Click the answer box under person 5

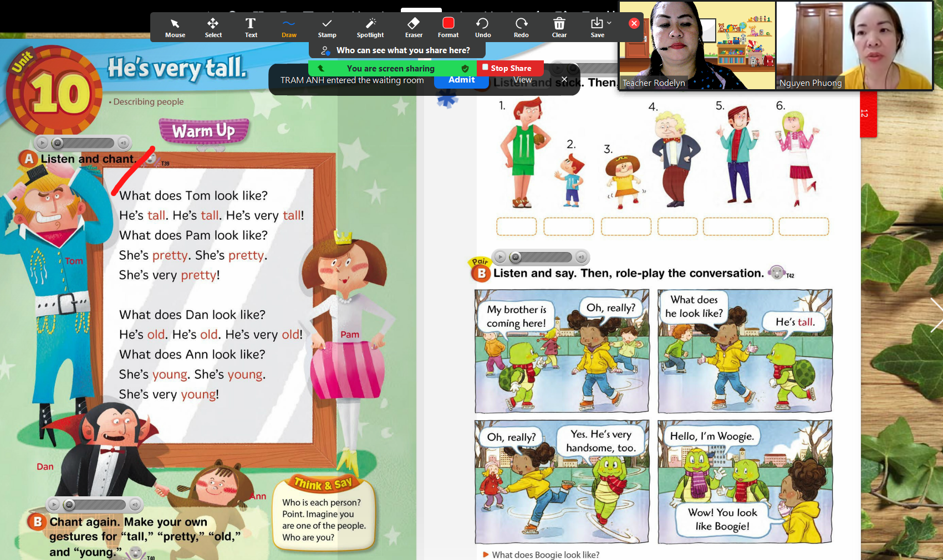[x=738, y=227]
